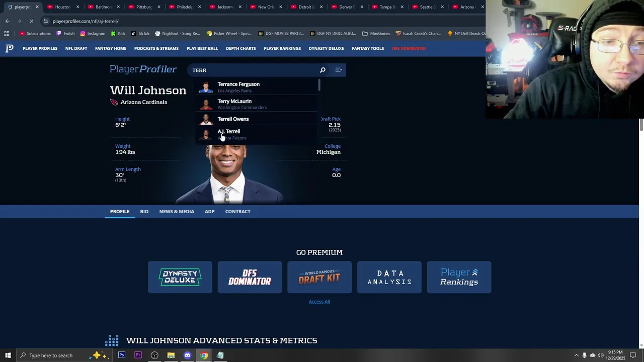644x362 pixels.
Task: Open DYNASTY DELUXE nav item
Action: (x=326, y=48)
